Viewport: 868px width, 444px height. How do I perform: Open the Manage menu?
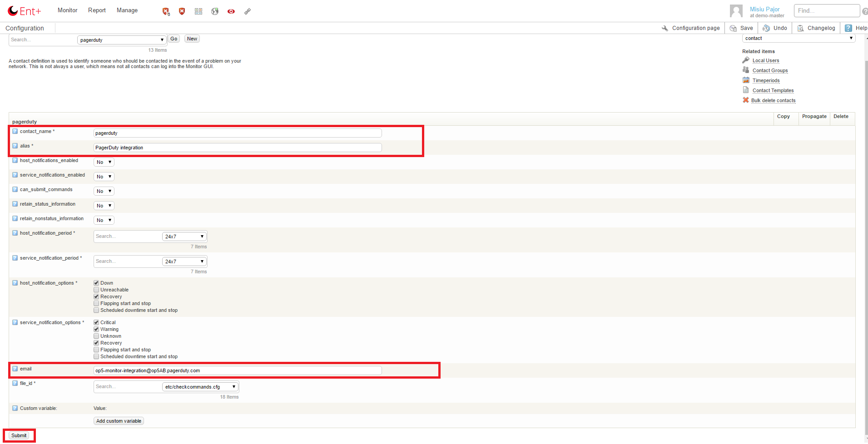(x=127, y=10)
